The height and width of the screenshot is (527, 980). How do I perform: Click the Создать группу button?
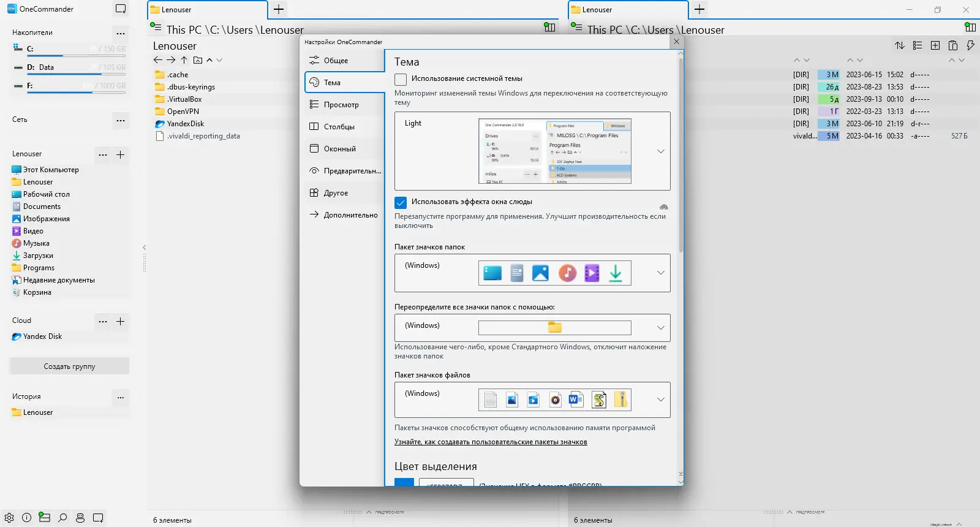[69, 366]
